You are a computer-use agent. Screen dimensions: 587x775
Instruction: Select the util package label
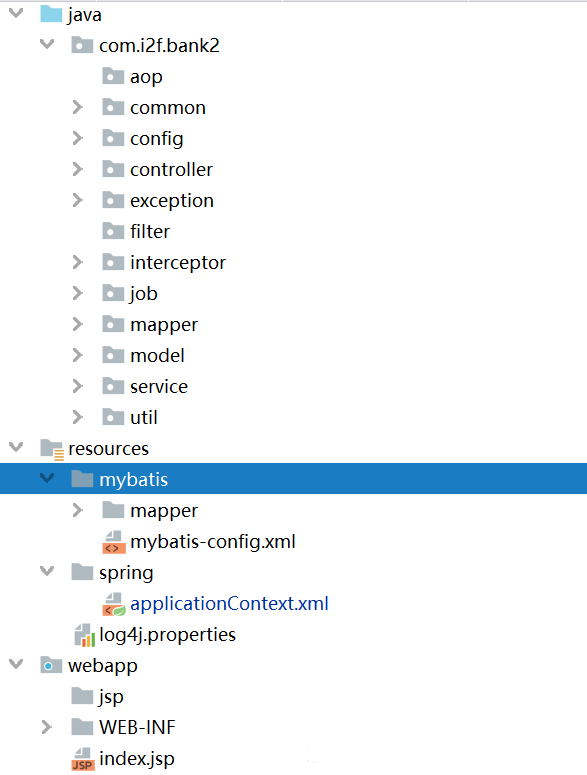144,418
